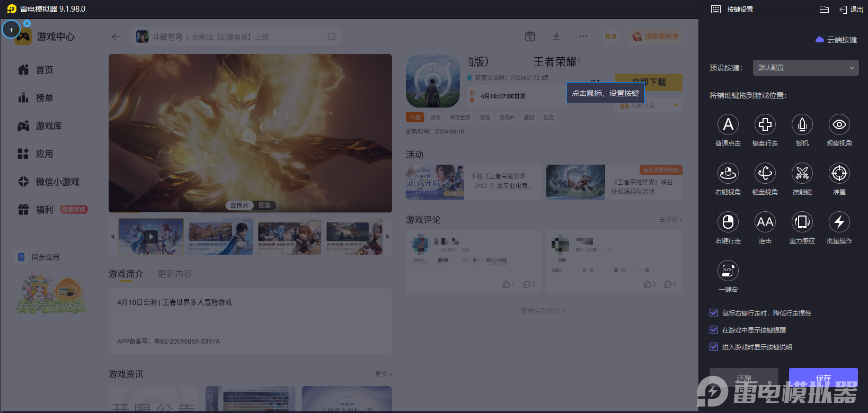Open the 峡谷外相遇组队活动 card
The height and width of the screenshot is (413, 868).
click(x=614, y=182)
